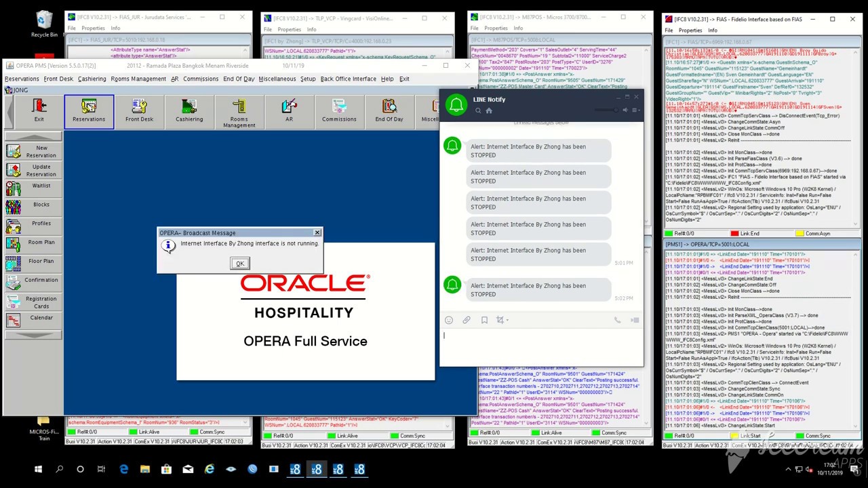Image resolution: width=868 pixels, height=488 pixels.
Task: Open the Recycle Bin desktop icon
Action: point(44,24)
